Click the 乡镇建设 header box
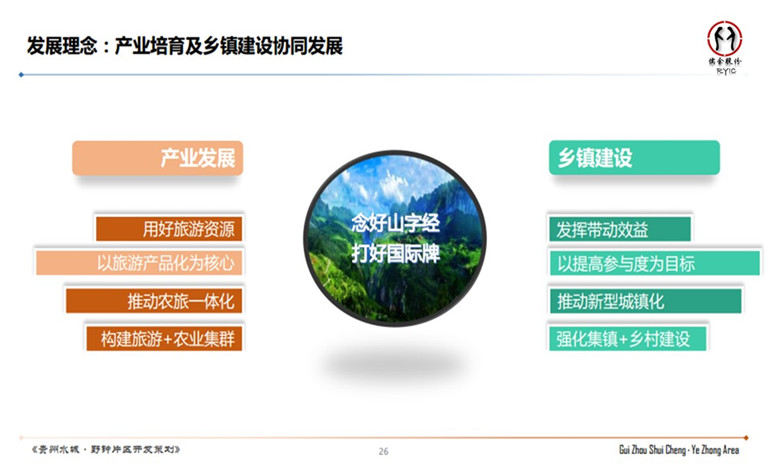Viewport: 770px width, 470px height. (633, 158)
